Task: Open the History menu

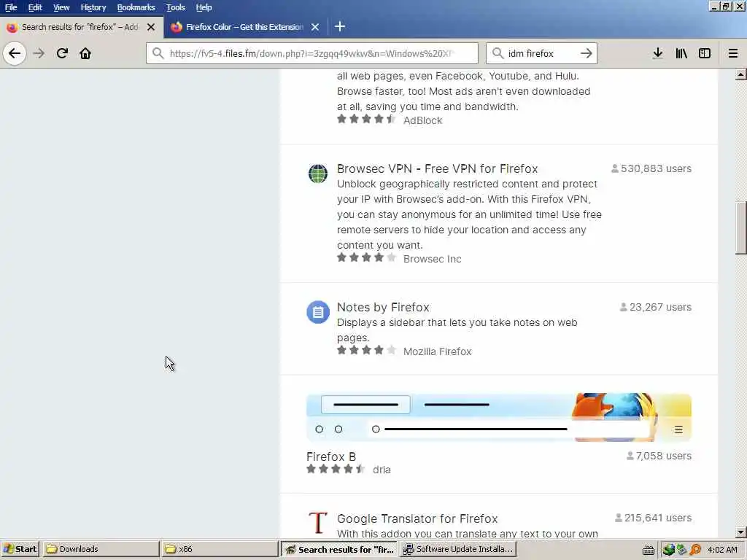Action: click(x=93, y=7)
